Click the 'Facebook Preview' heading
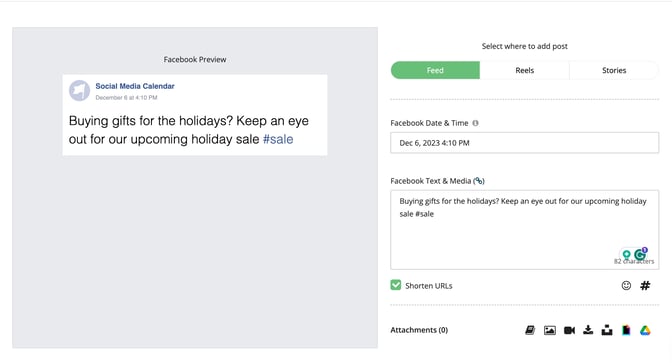Screen dimensions: 672x363 click(195, 60)
